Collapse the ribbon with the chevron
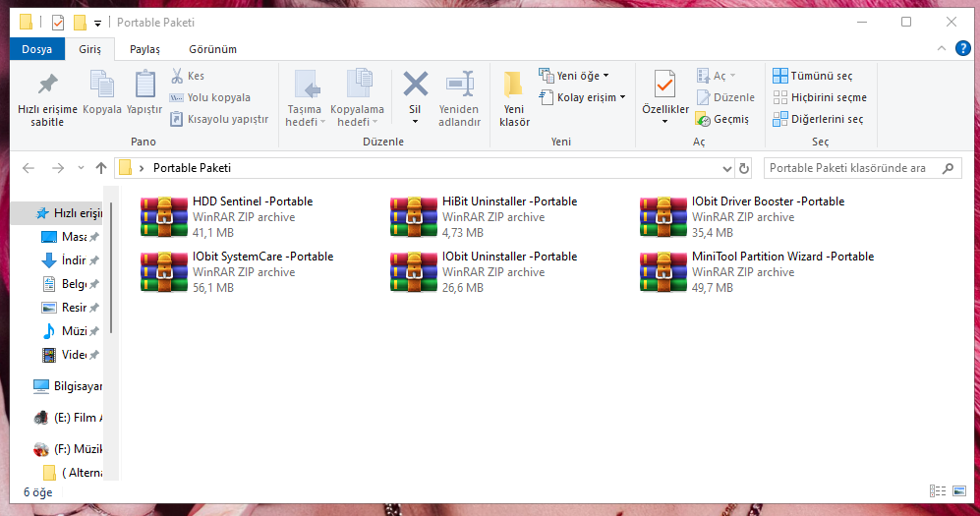The height and width of the screenshot is (516, 980). point(942,49)
